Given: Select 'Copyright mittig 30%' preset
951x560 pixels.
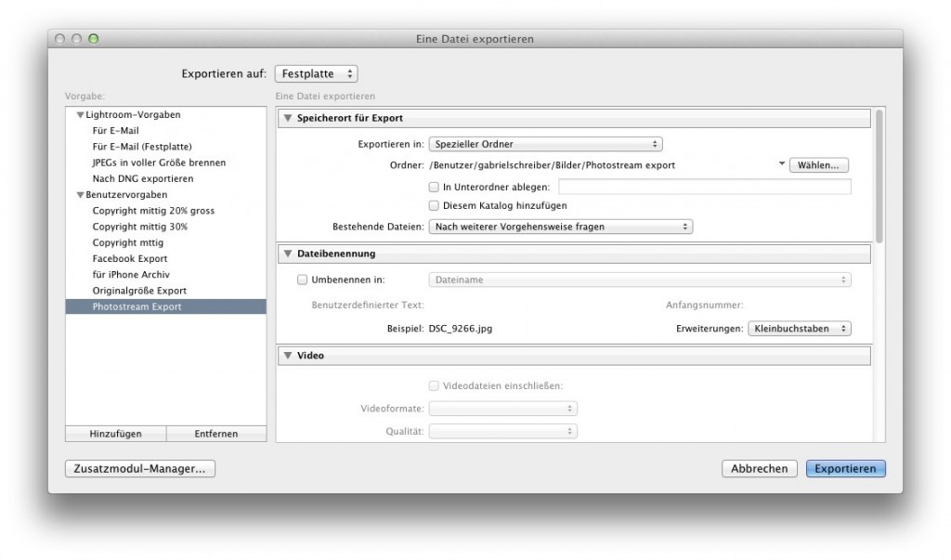Looking at the screenshot, I should coord(140,227).
